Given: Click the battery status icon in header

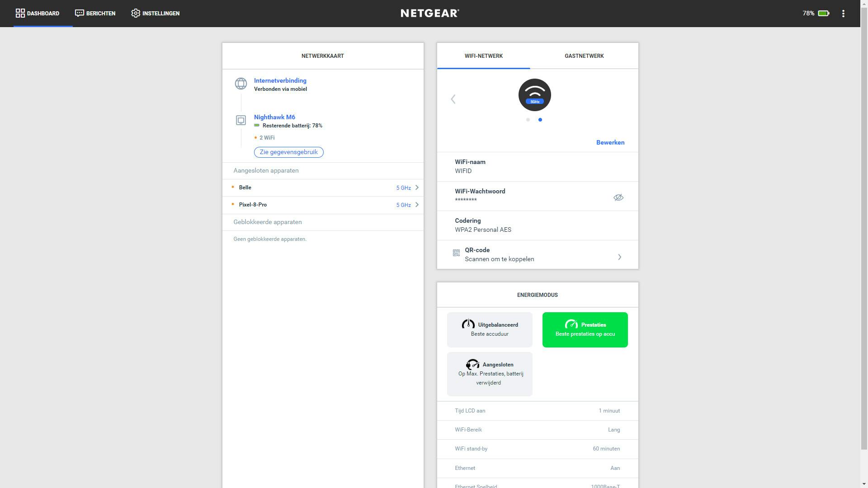Looking at the screenshot, I should point(823,14).
